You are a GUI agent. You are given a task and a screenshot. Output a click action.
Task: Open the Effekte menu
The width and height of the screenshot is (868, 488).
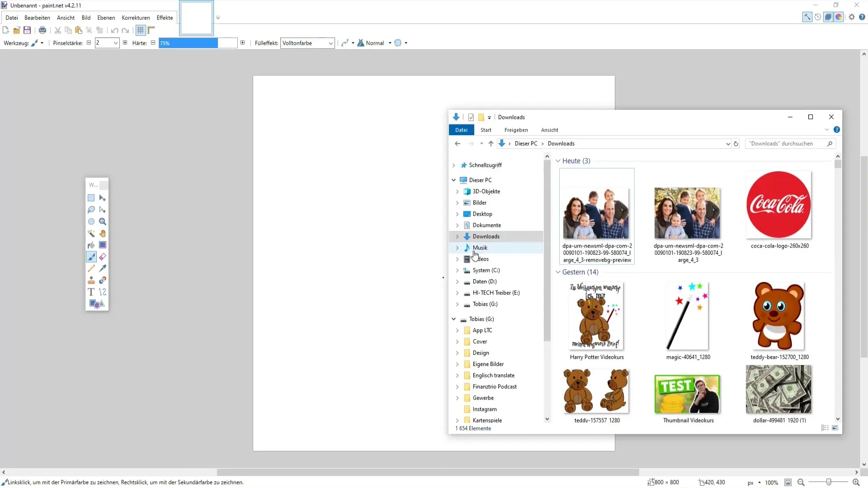pos(165,18)
